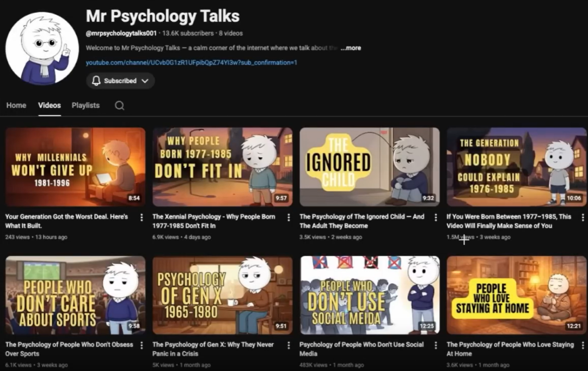Open 'Why People Born 1977-1985 Don't Fit In' thumbnail
The height and width of the screenshot is (371, 588).
coord(222,167)
